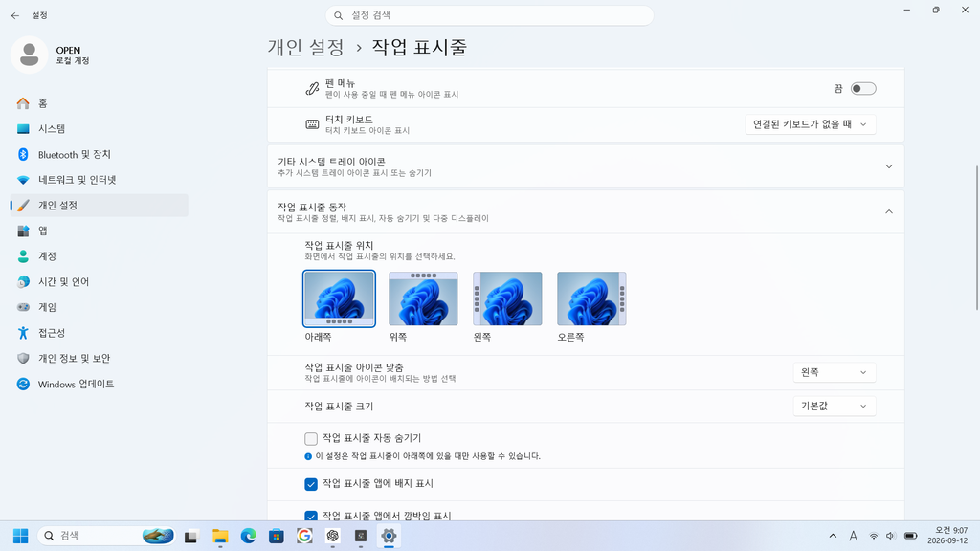Viewport: 980px width, 551px height.
Task: Uncheck 작업 표시줄 앱에서 깜박임 표시
Action: coord(311,516)
